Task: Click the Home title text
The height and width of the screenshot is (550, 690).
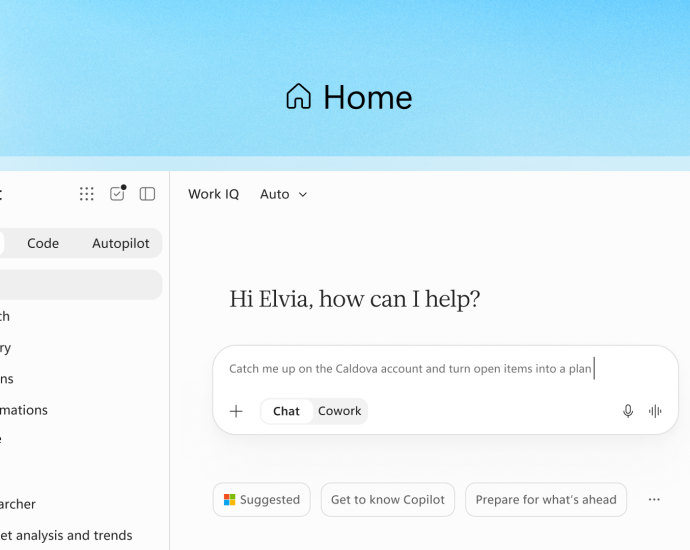Action: 368,97
